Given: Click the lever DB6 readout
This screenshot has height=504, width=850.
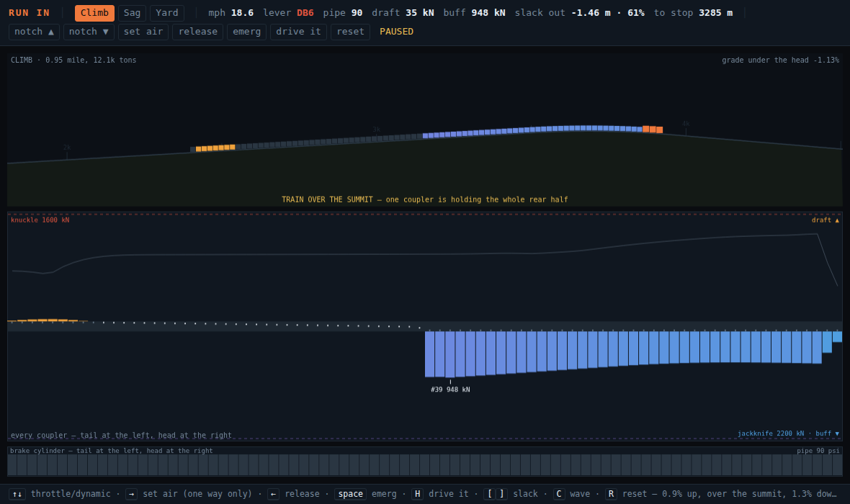Looking at the screenshot, I should 288,13.
